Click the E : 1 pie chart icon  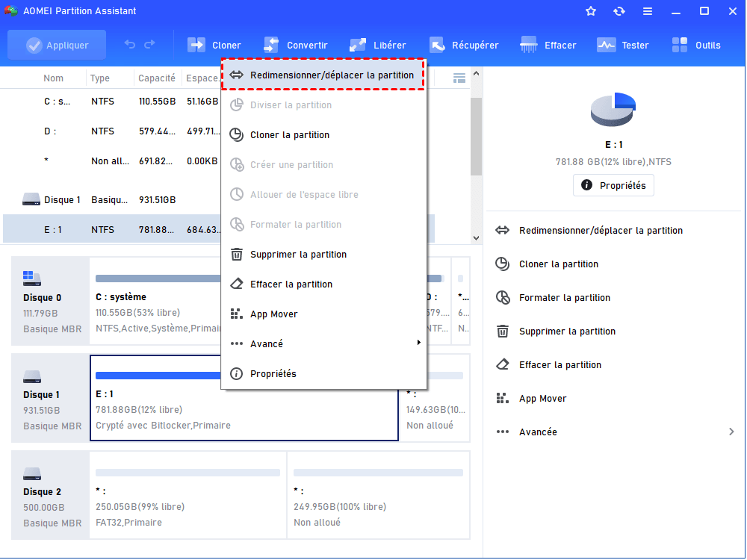(613, 110)
